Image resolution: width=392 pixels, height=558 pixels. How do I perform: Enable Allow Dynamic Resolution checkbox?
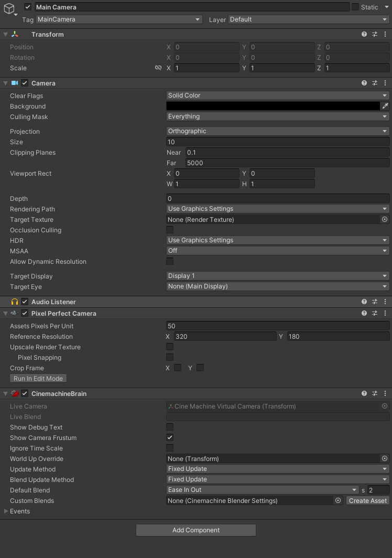pos(170,261)
